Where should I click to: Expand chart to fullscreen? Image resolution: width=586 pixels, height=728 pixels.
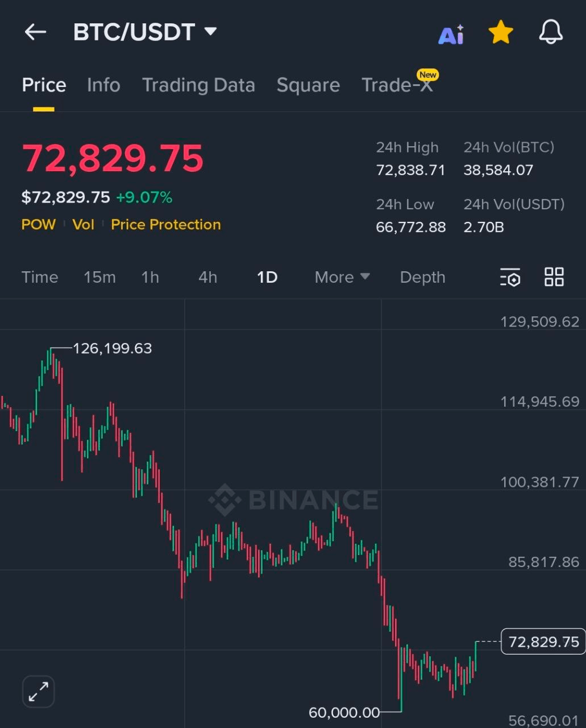(x=38, y=692)
